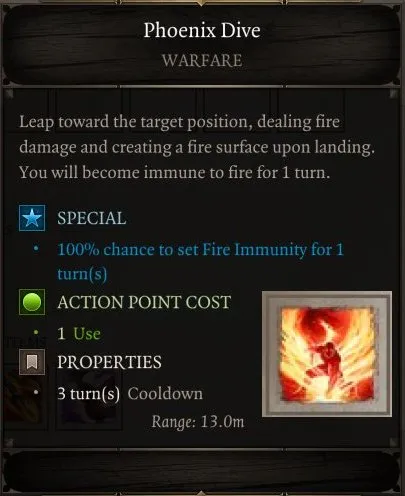The image size is (405, 496).
Task: Click the blue bullet before 100% chance
Action: click(36, 248)
